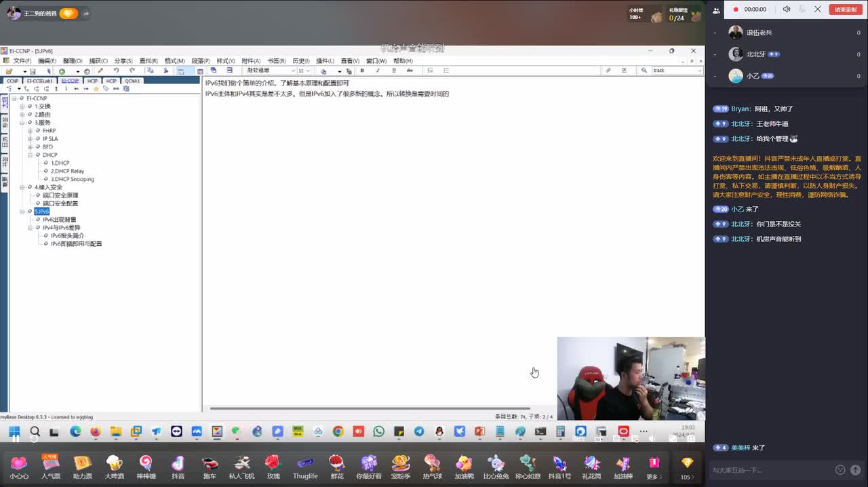Select the 大啤酒 beer gift
868x487 pixels.
click(115, 467)
